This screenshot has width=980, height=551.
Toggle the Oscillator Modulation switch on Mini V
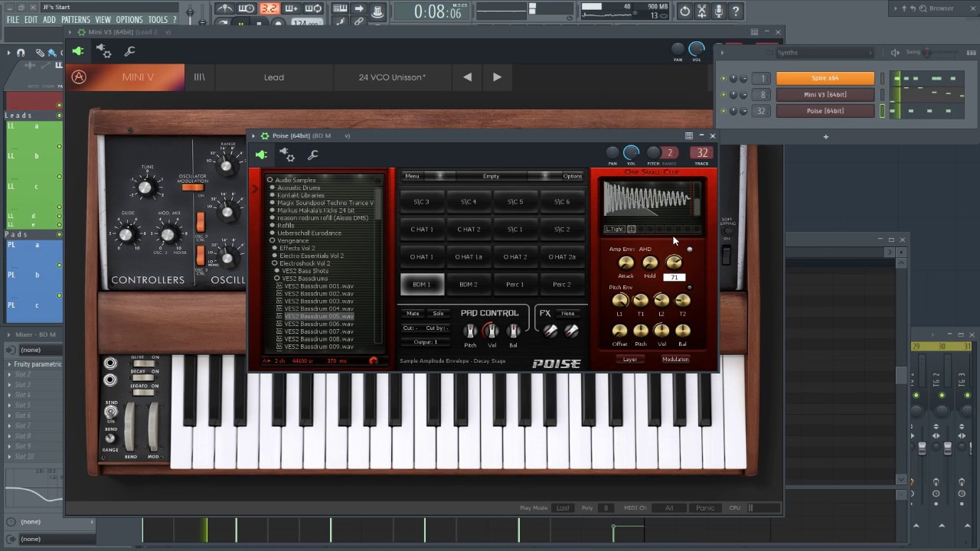point(193,187)
